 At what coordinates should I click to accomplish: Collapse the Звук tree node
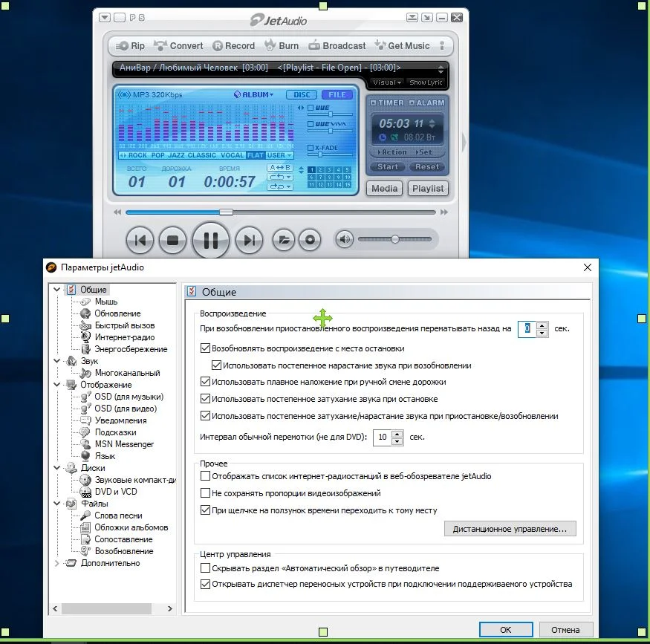(56, 360)
